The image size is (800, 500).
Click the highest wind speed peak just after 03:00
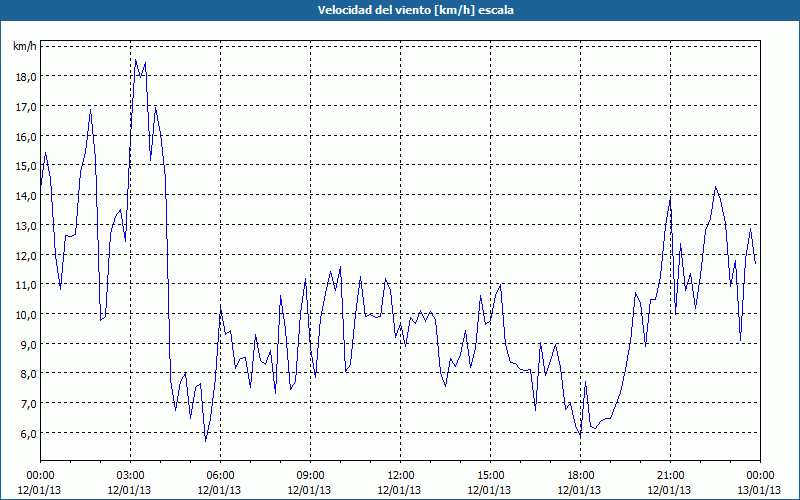click(x=135, y=60)
